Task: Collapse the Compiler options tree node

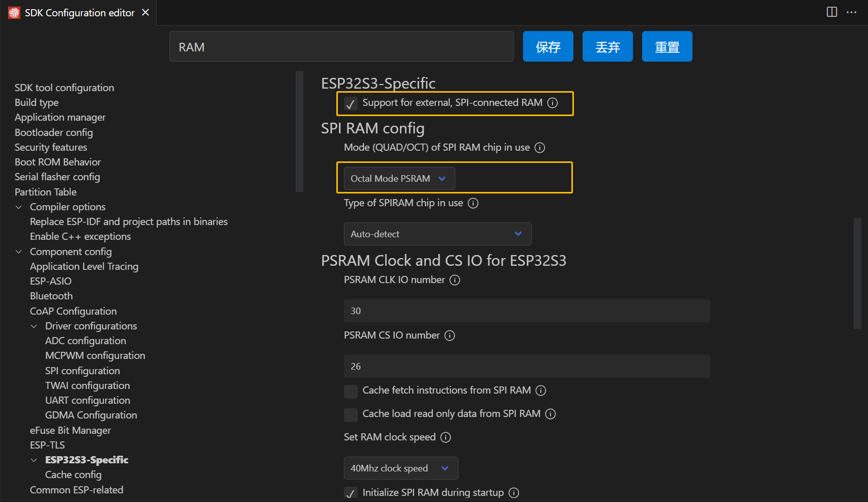Action: [x=19, y=207]
